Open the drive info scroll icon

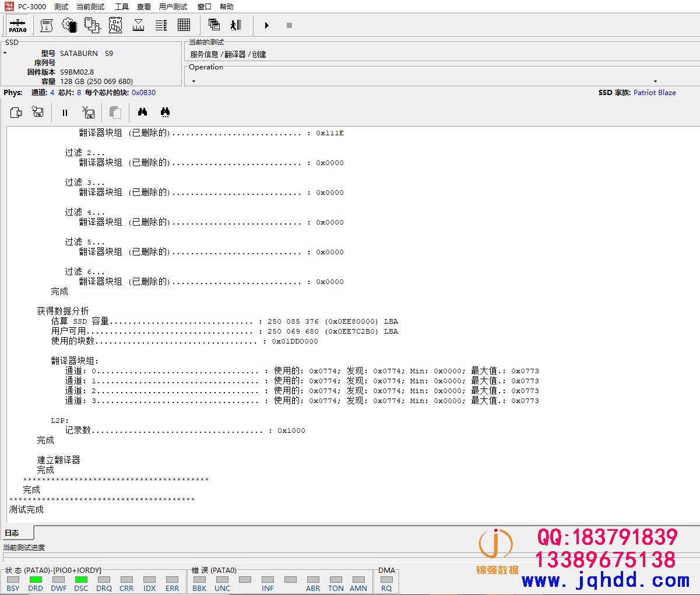tap(47, 25)
